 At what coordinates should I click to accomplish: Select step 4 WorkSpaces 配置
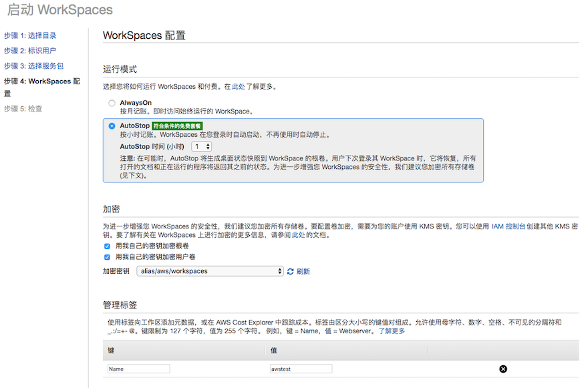[42, 87]
